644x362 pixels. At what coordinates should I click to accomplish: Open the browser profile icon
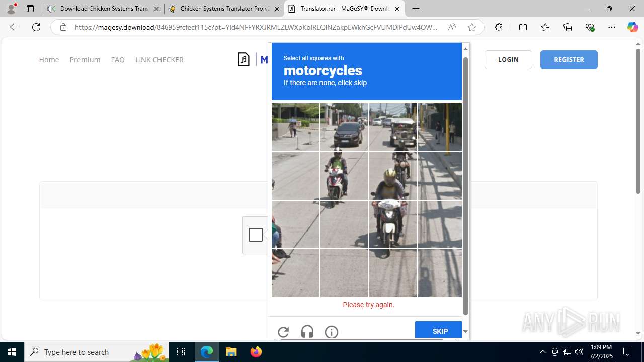click(11, 9)
